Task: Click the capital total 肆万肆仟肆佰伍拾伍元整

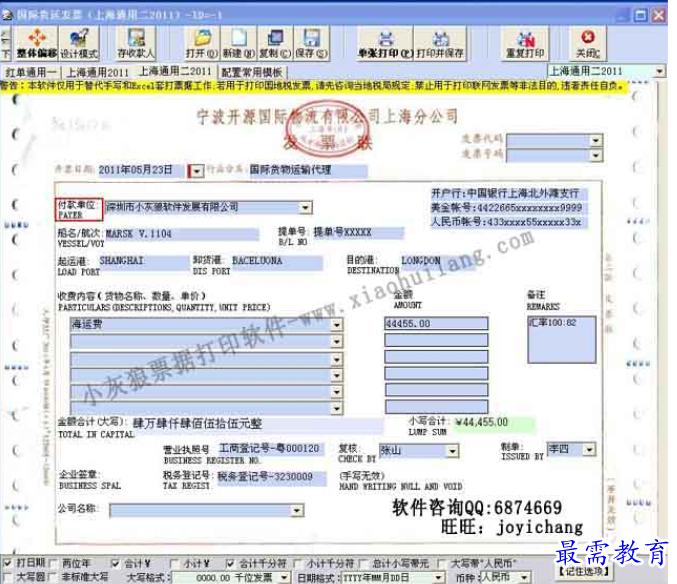Action: tap(257, 424)
